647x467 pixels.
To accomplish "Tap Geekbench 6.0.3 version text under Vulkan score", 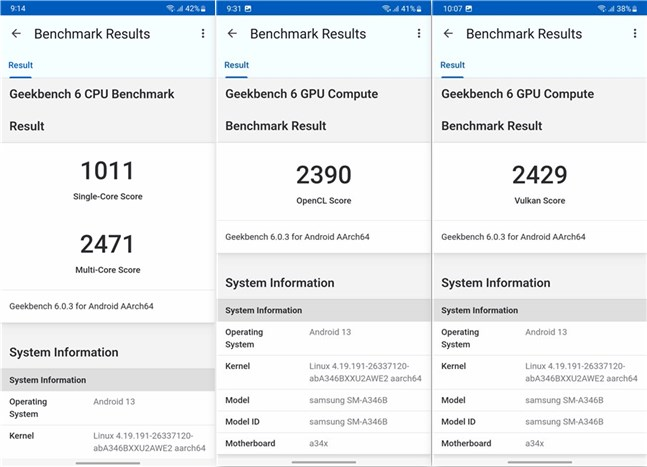I will coord(513,237).
